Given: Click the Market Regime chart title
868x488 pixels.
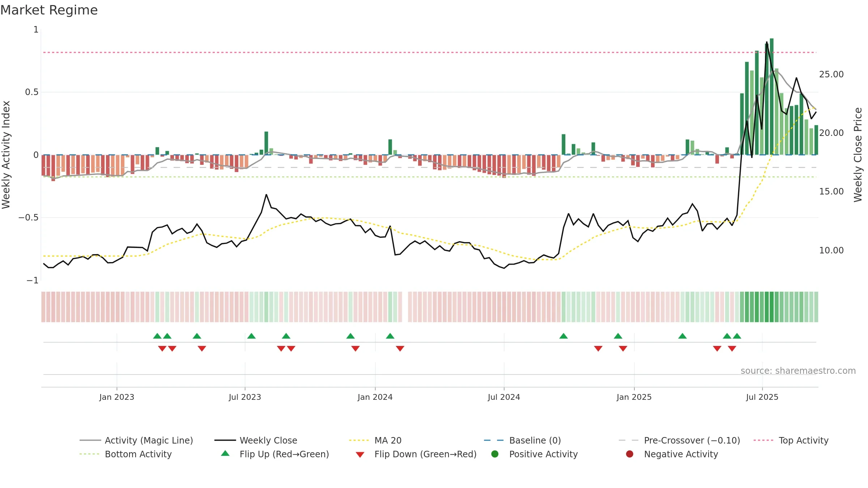Looking at the screenshot, I should tap(49, 10).
